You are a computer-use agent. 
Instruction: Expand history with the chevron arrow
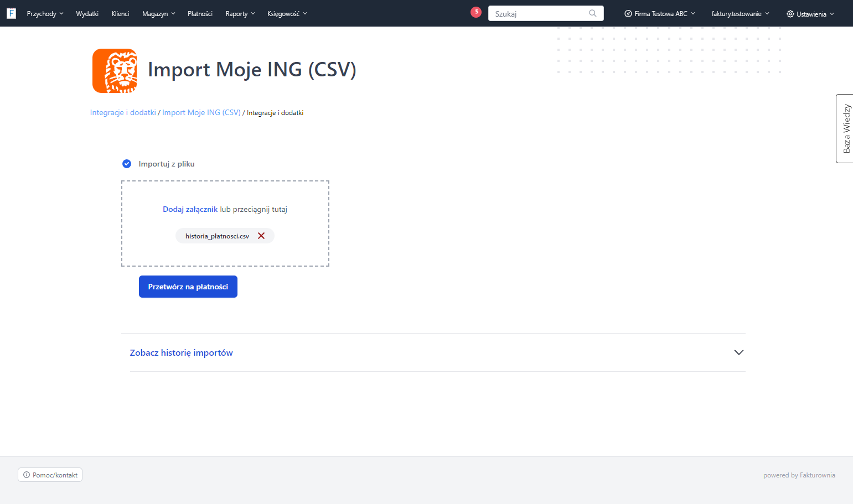tap(738, 352)
